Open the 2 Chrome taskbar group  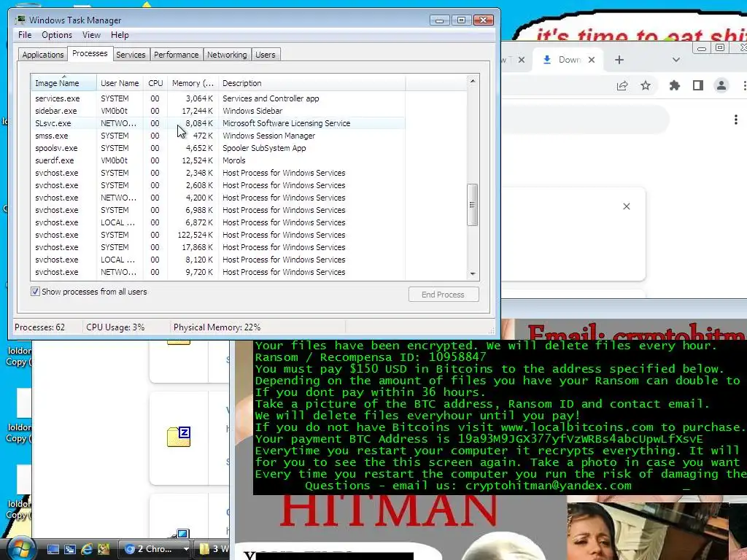(150, 549)
